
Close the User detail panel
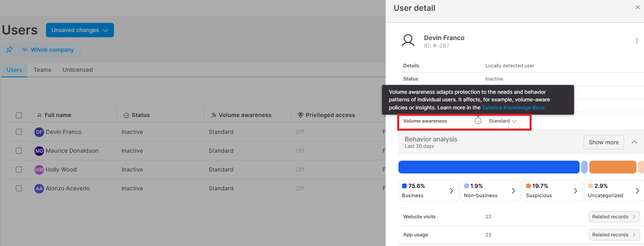637,7
